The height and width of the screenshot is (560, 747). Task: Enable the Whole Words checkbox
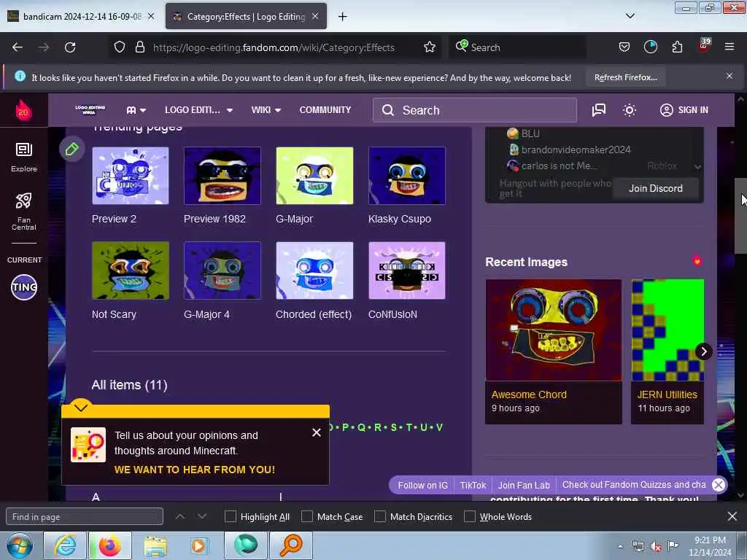click(470, 517)
